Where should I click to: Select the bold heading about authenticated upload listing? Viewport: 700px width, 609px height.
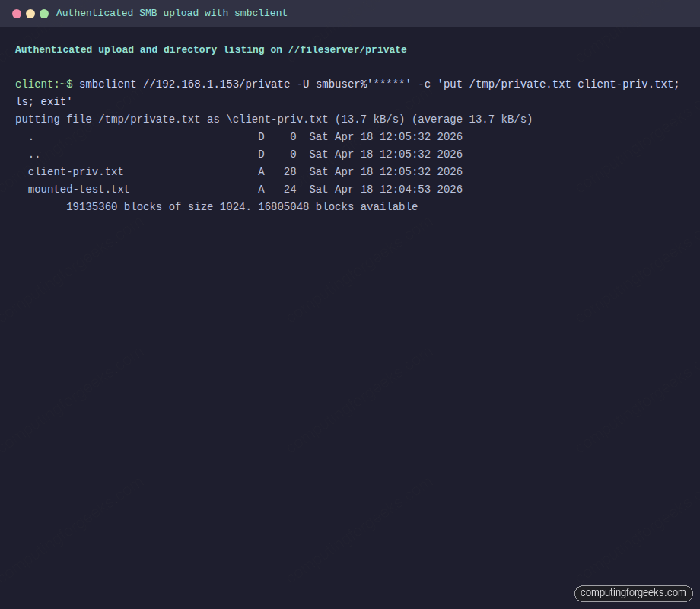point(212,49)
